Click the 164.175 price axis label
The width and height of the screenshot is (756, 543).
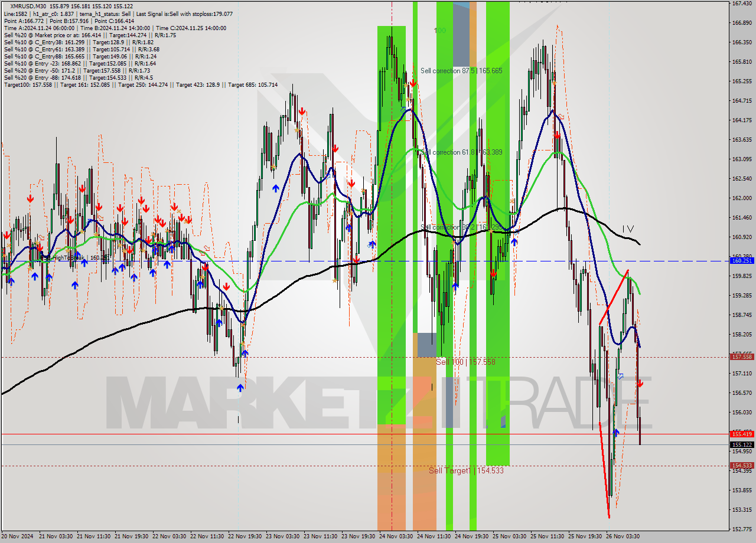click(x=742, y=120)
